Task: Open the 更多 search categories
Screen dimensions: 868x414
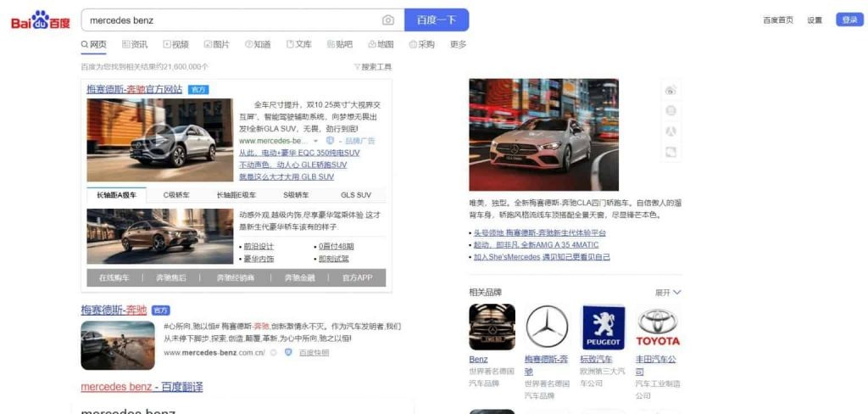Action: (459, 44)
